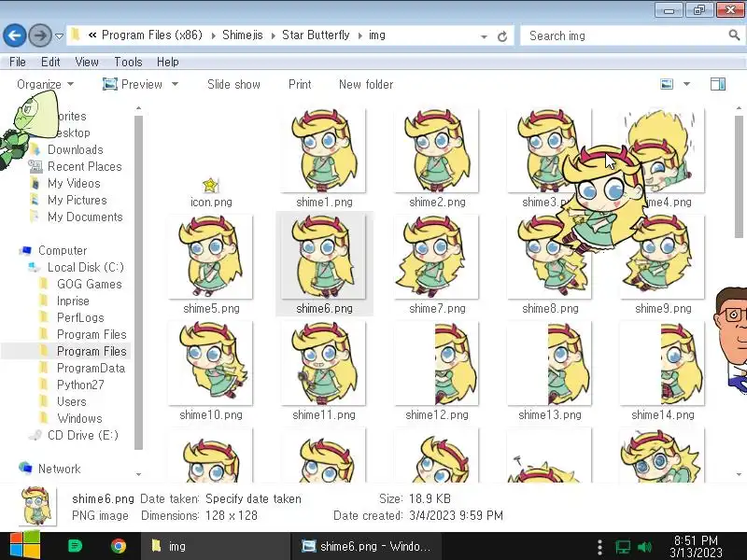This screenshot has width=747, height=560.
Task: Open the recent locations dropdown arrow
Action: point(59,36)
